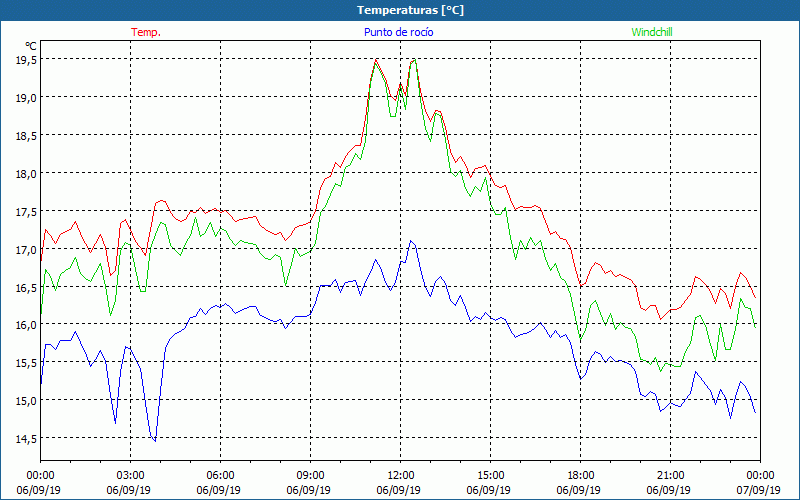This screenshot has height=500, width=800.
Task: Click the 18,0 y-axis value
Action: click(26, 173)
